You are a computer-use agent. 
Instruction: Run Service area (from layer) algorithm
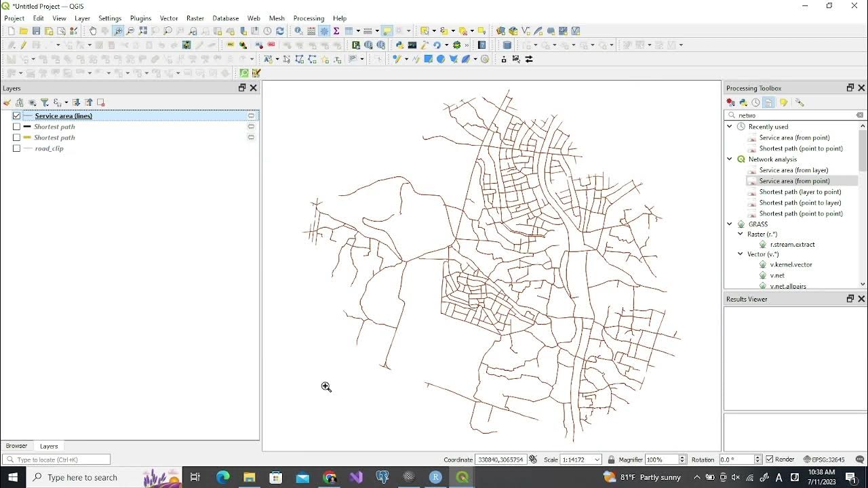(793, 170)
